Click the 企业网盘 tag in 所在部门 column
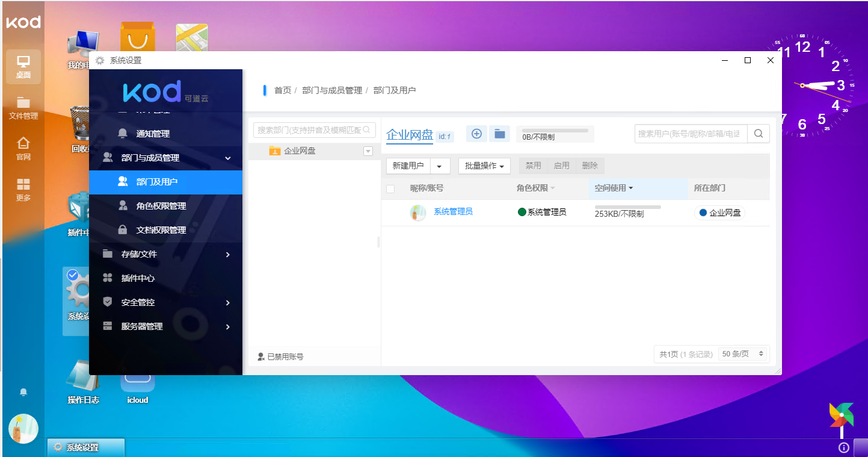The height and width of the screenshot is (457, 868). pos(719,213)
